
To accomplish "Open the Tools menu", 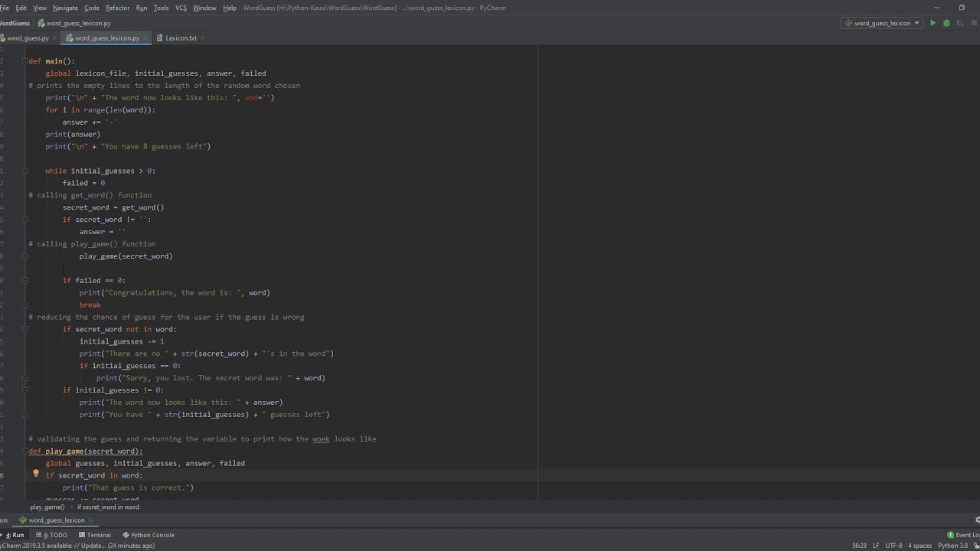I will [161, 8].
